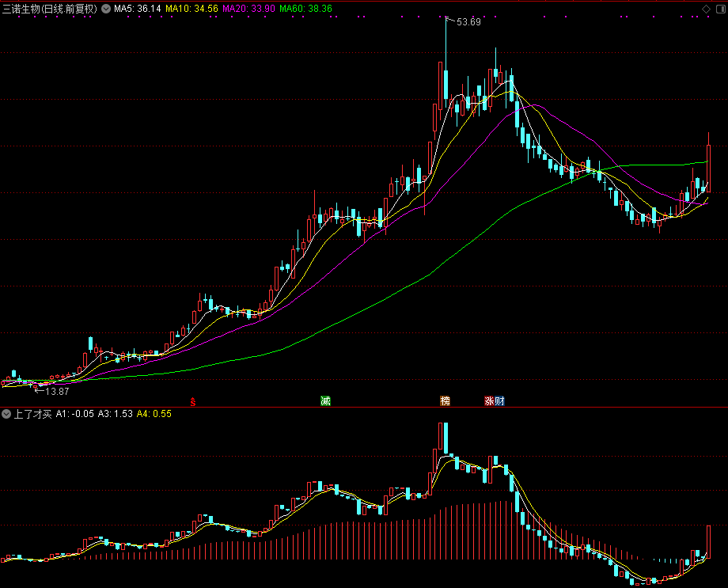Click the 53.69 high price annotation
Screen dimensions: 728x588
pyautogui.click(x=468, y=22)
